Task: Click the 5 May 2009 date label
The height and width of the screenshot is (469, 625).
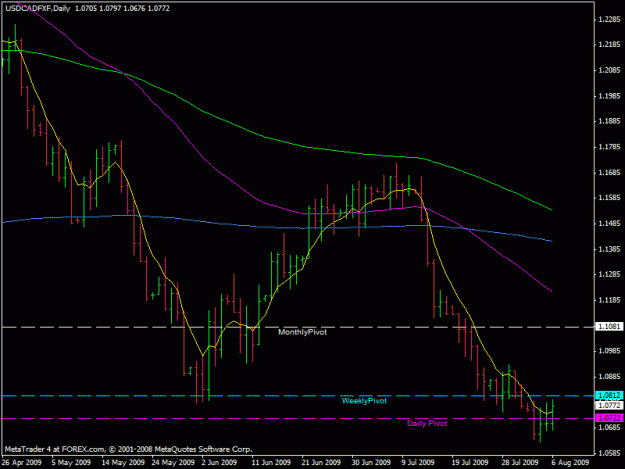Action: pos(71,463)
